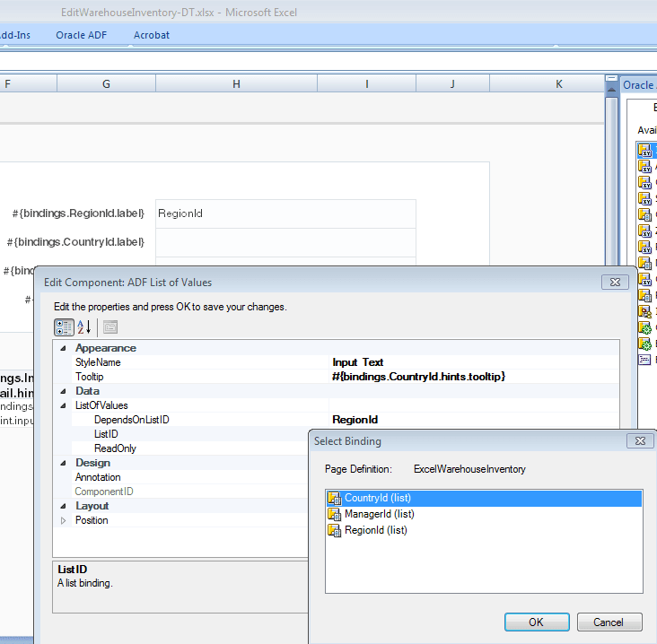Click the highlighted binding icon in Oracle pane
The width and height of the screenshot is (657, 644).
644,151
